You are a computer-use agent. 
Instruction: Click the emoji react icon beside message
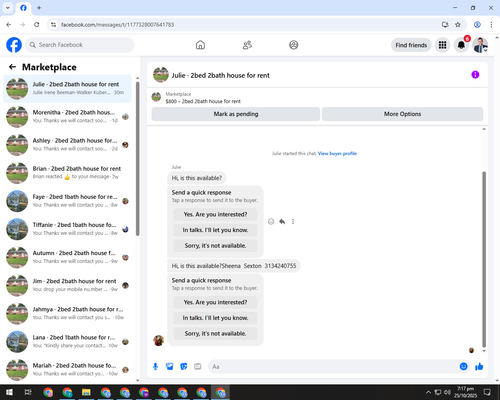pos(271,221)
